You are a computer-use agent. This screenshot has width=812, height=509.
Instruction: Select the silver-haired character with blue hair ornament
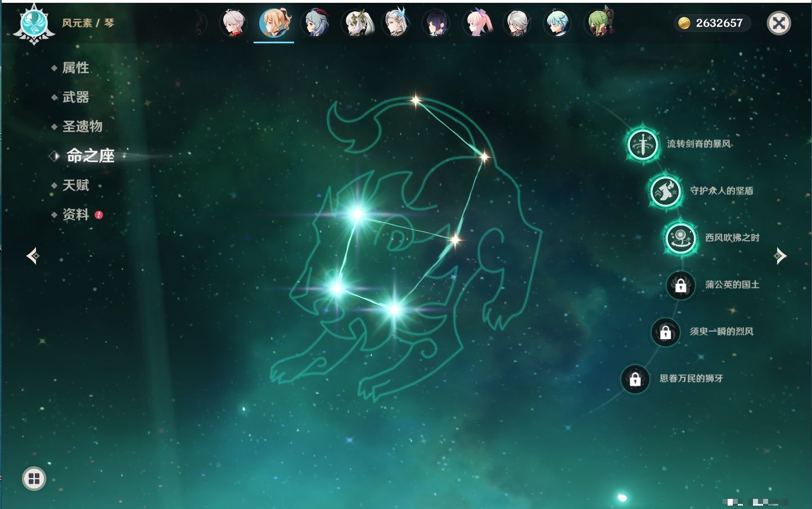[x=396, y=23]
